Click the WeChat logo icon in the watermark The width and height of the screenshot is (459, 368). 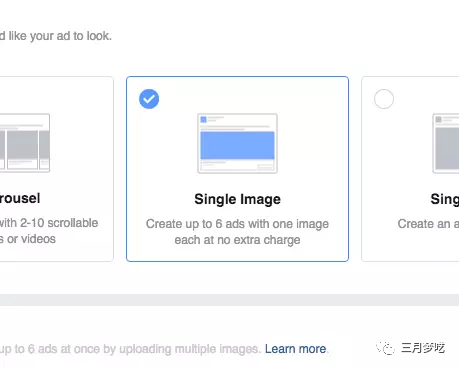click(x=386, y=348)
